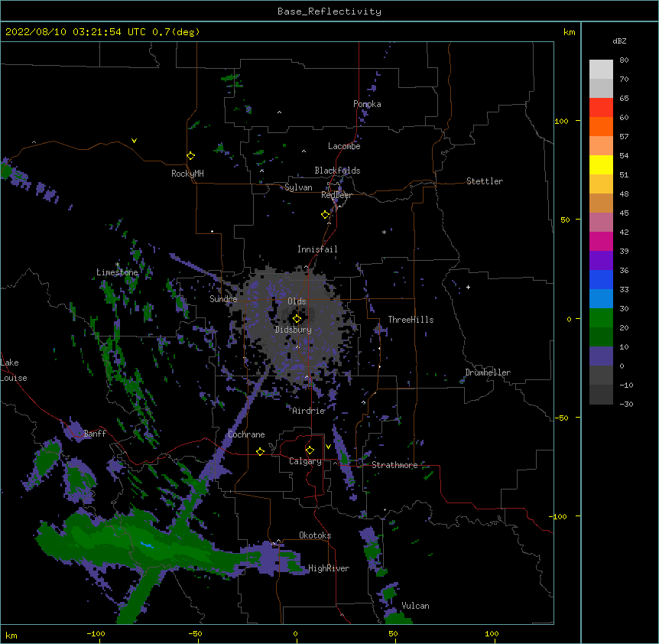The image size is (659, 644).
Task: Click the small blue 33 dBZ echo west of Okotoks
Action: (x=147, y=545)
